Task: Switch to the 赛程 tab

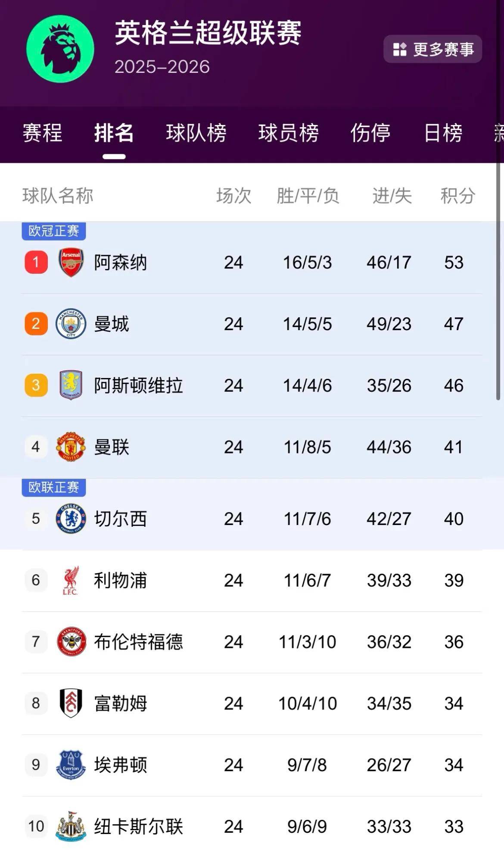Action: (42, 133)
